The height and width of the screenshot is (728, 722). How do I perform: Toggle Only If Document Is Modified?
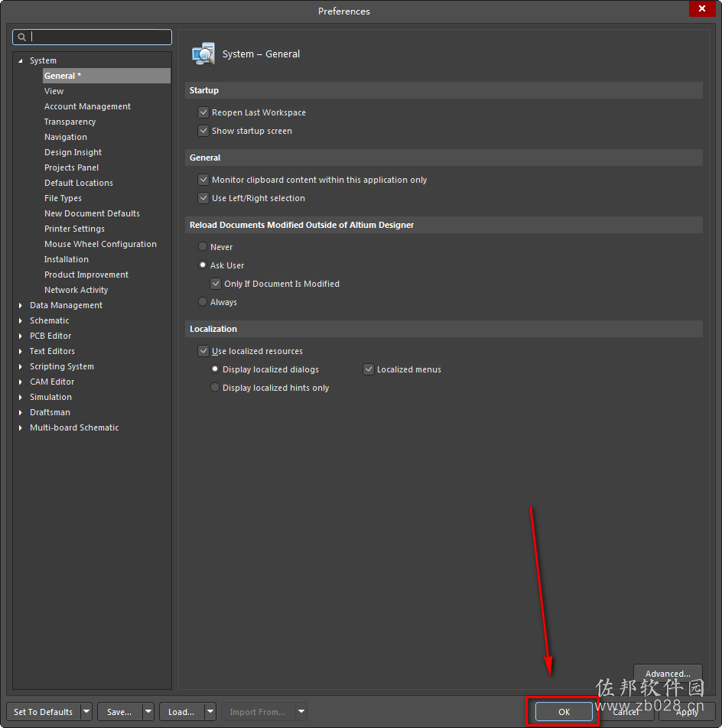pos(216,284)
